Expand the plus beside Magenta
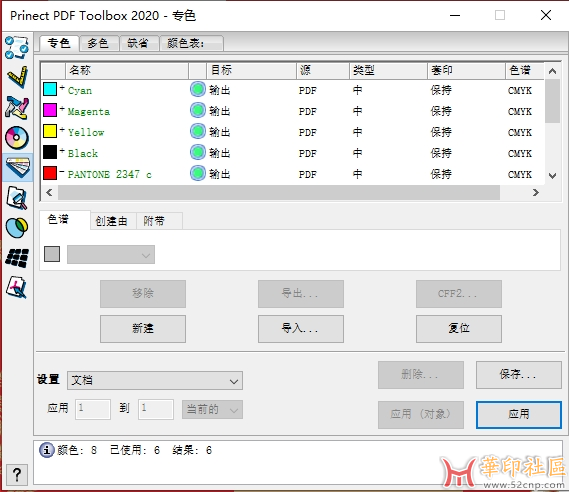Image resolution: width=569 pixels, height=492 pixels. pyautogui.click(x=62, y=108)
